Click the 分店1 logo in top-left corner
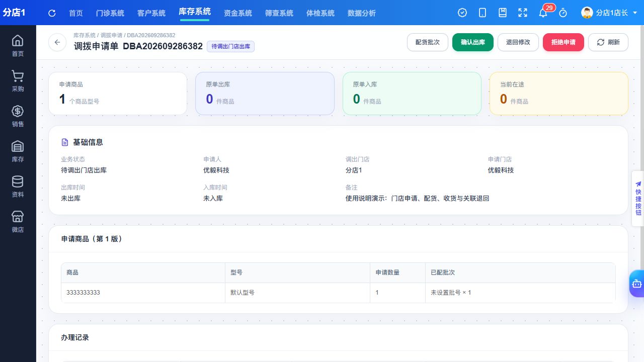The width and height of the screenshot is (644, 362). point(14,13)
